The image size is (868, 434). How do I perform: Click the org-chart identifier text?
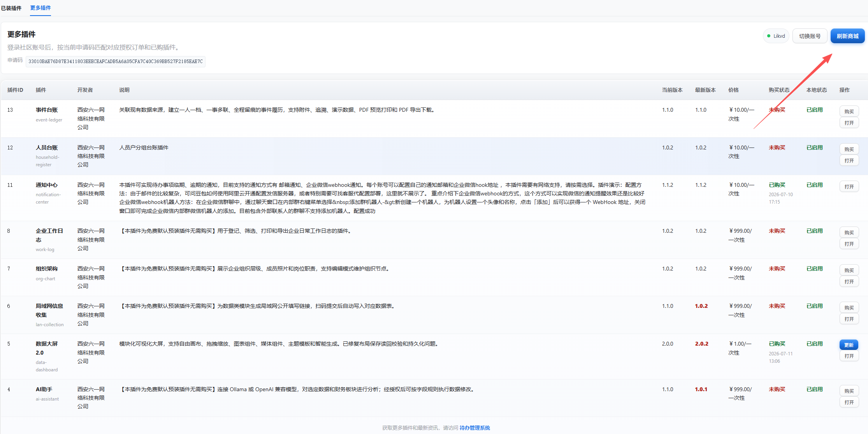point(46,279)
